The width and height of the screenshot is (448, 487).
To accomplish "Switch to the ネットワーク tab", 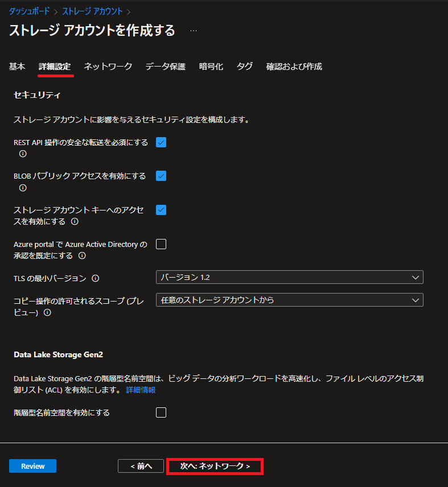I will [108, 67].
